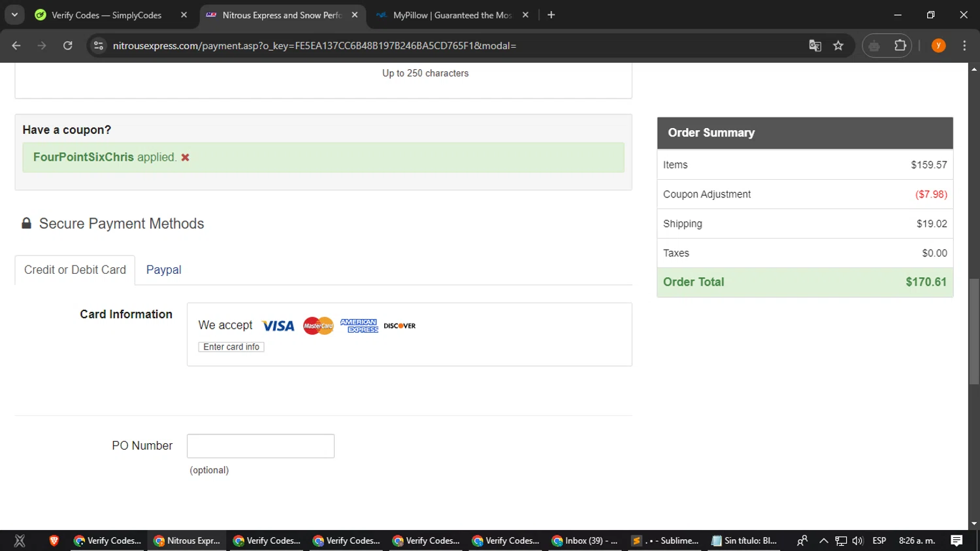Remove the FourPointSixChris coupon with red X
980x551 pixels.
click(x=185, y=158)
